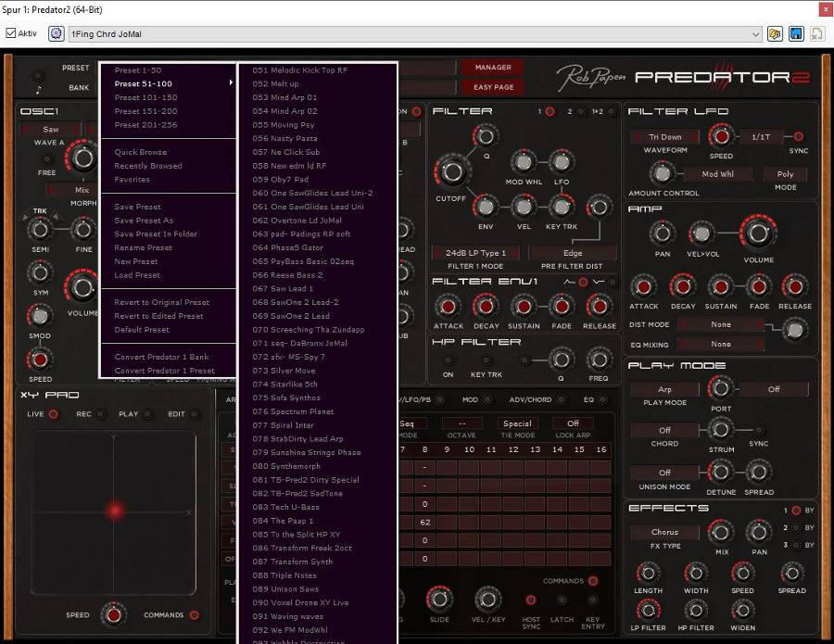Load preset 066 Reese Bass 2
Image resolution: width=834 pixels, height=644 pixels.
(x=318, y=275)
